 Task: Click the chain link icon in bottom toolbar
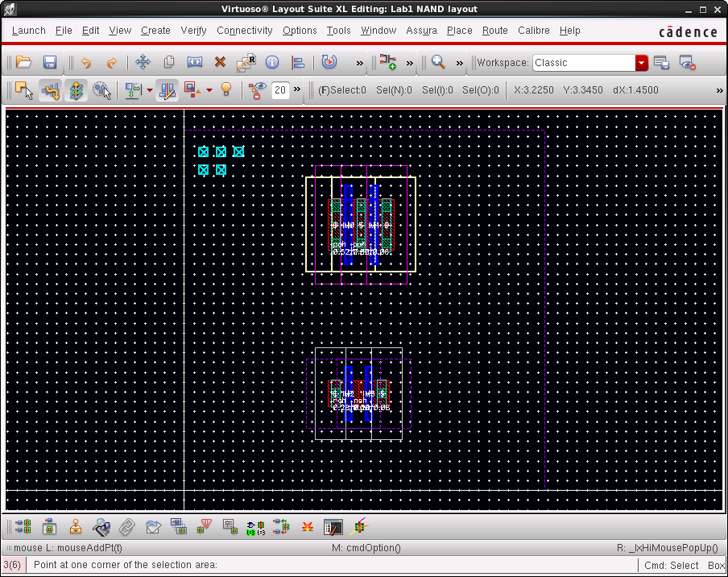tap(126, 527)
